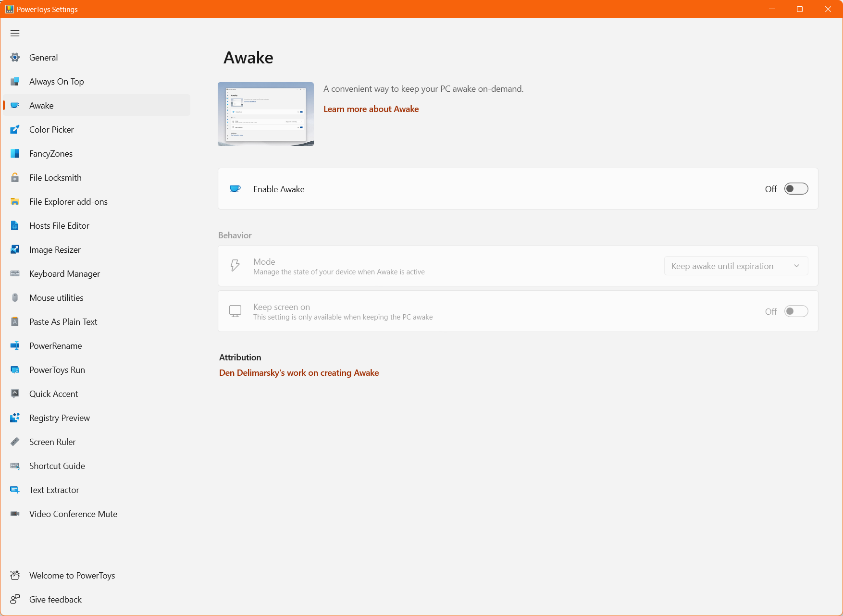Click the Awake preview screenshot thumbnail
This screenshot has height=616, width=843.
[265, 114]
